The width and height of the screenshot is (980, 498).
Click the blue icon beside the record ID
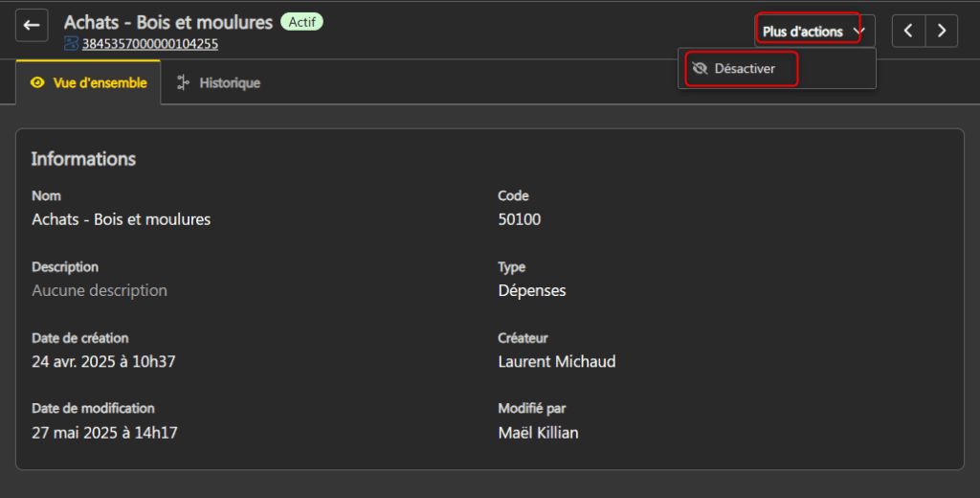coord(71,43)
